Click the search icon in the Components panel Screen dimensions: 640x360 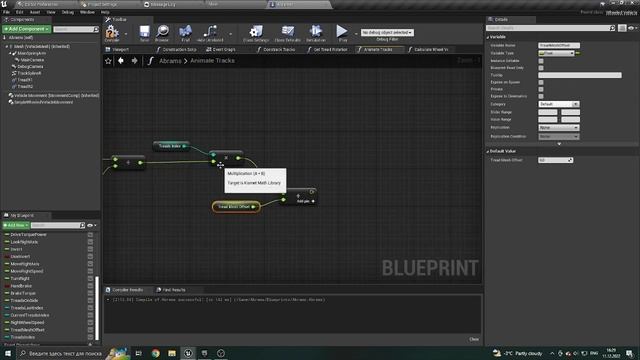tap(96, 29)
